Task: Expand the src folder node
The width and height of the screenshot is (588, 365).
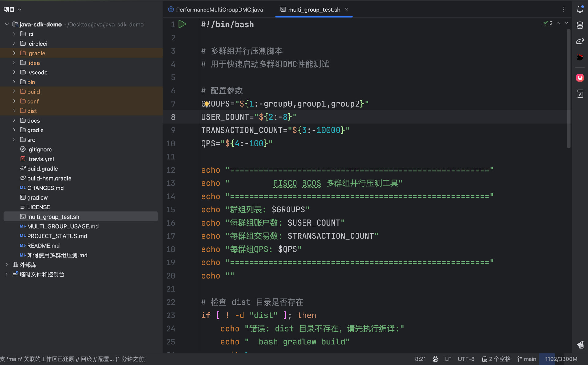Action: click(14, 140)
